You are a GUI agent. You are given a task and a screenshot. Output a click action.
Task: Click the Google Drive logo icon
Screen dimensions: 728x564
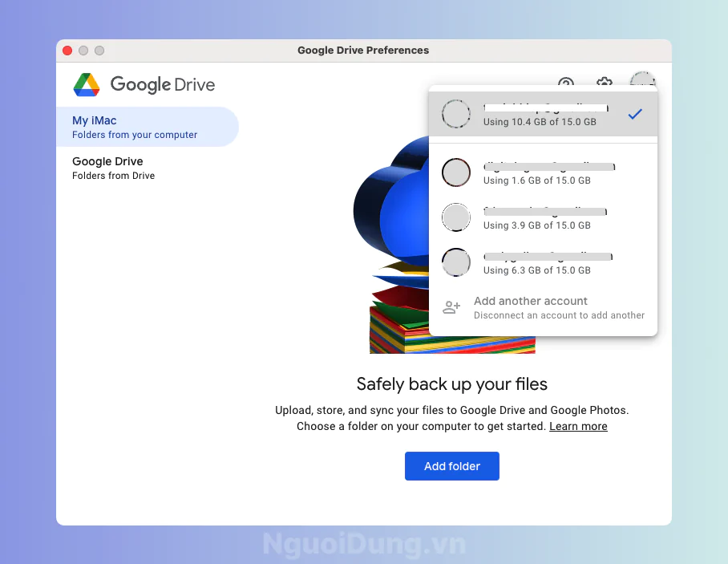[x=87, y=84]
